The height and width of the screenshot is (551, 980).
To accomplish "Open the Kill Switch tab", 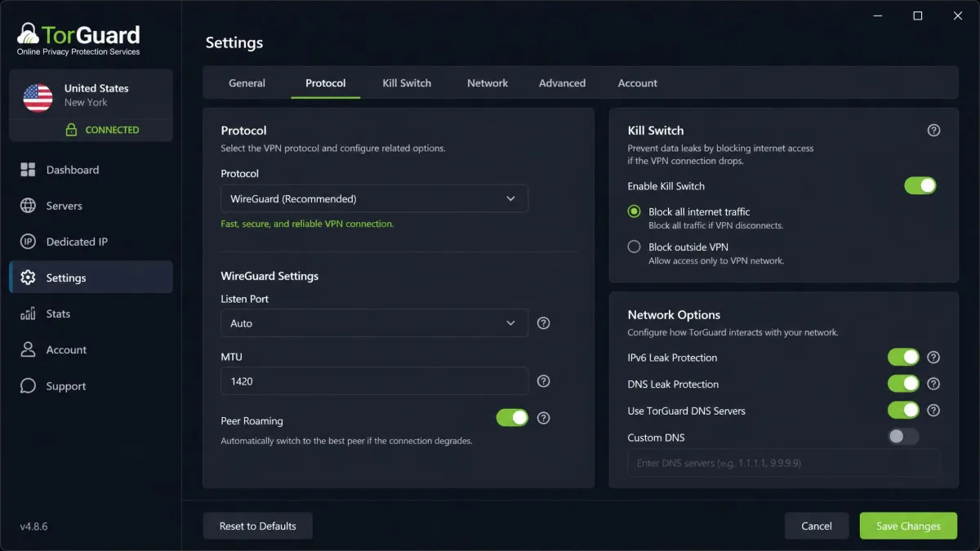I will coord(407,83).
